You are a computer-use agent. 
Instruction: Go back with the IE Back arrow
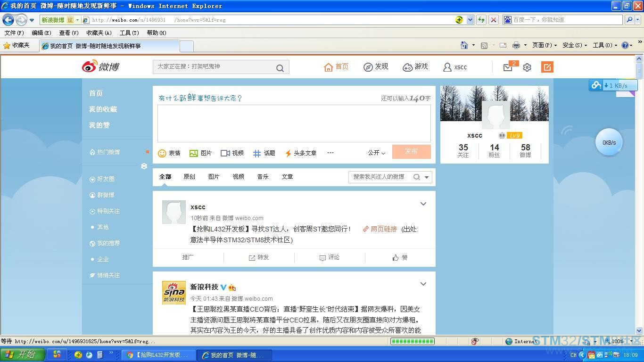pos(8,20)
